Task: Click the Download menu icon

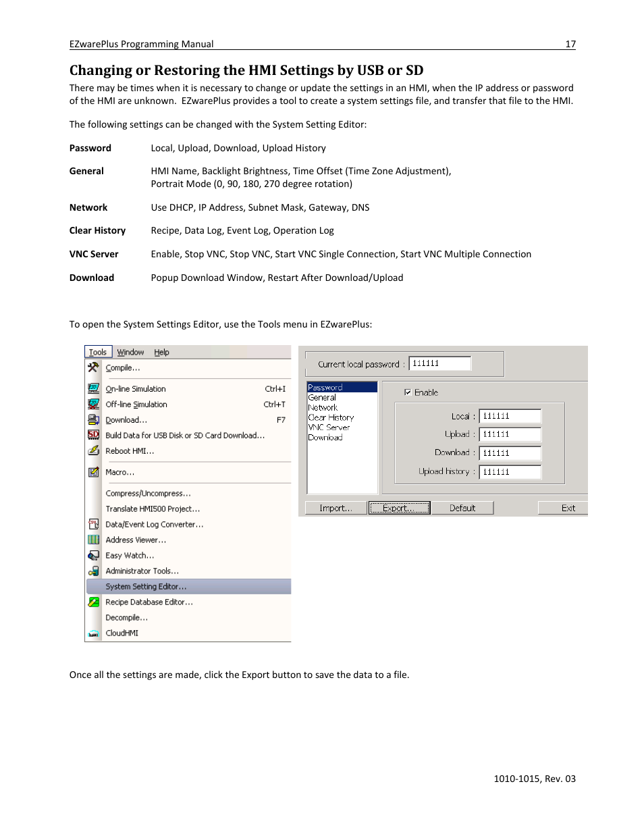Action: tap(93, 419)
